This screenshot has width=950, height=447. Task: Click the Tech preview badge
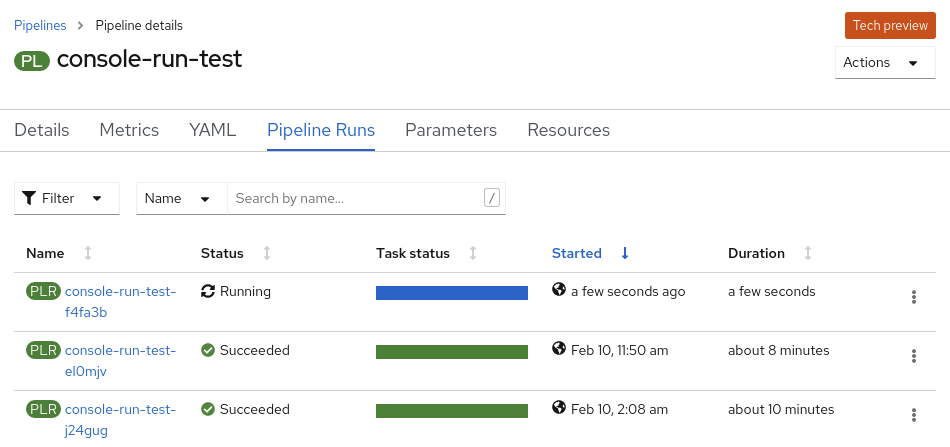(x=890, y=26)
